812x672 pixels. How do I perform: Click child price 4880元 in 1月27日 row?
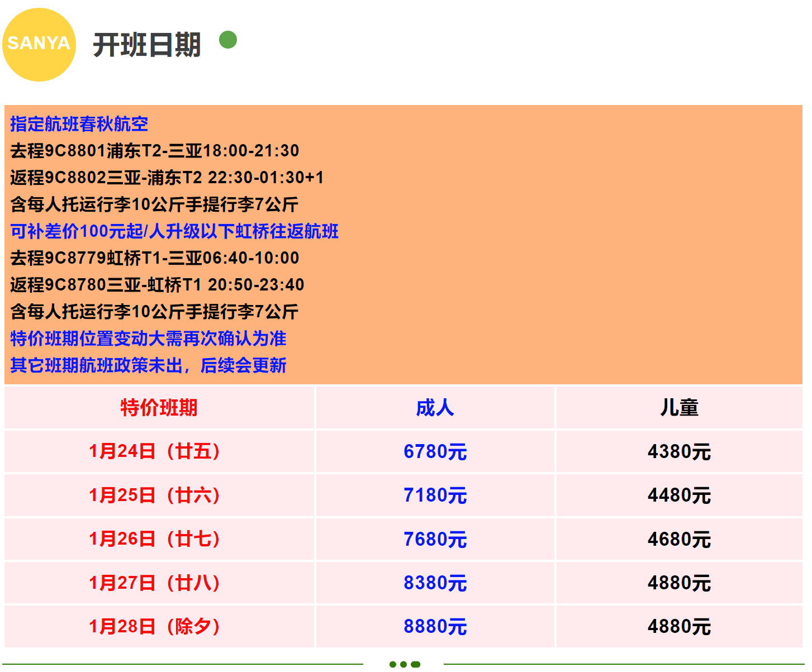[x=679, y=583]
